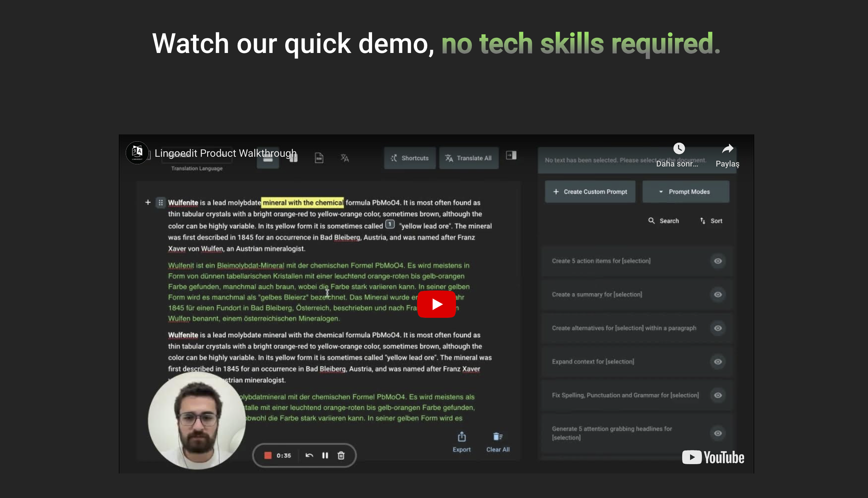Click the sidebar collapse panel icon
This screenshot has width=868, height=498.
(511, 155)
